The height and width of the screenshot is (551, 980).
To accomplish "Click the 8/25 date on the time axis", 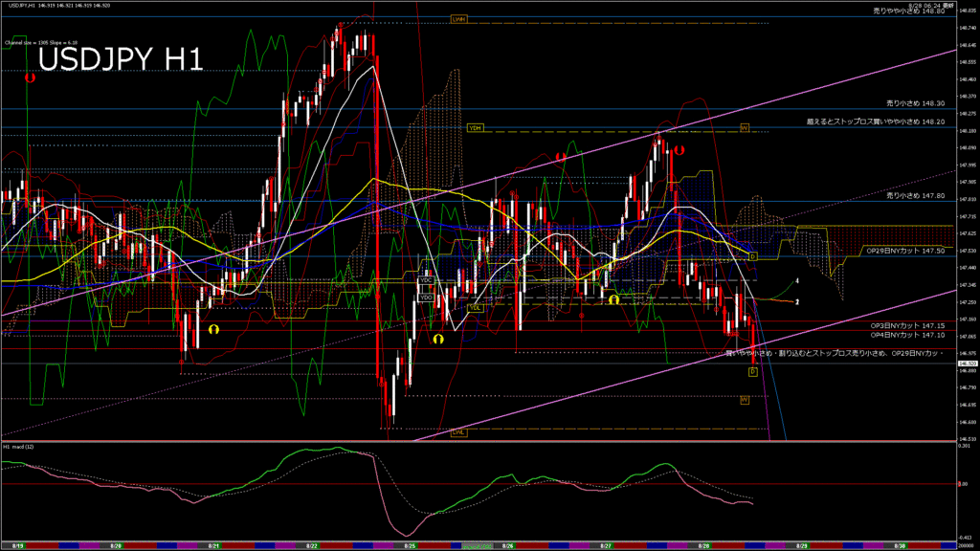I will [410, 546].
